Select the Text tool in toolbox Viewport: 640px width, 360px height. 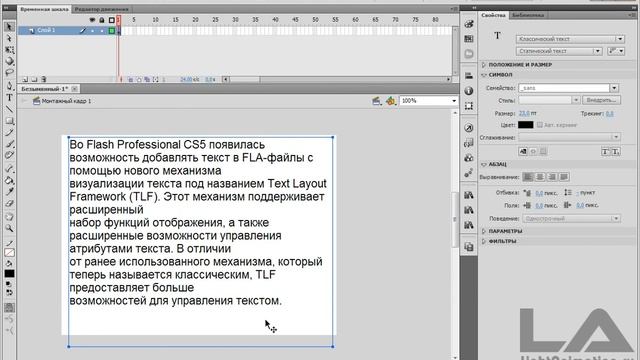pyautogui.click(x=9, y=98)
